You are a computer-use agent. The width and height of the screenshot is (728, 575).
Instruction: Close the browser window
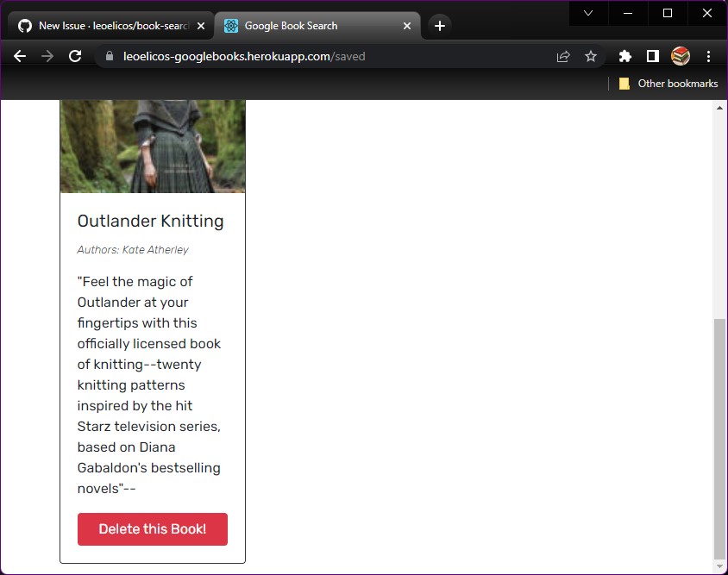pyautogui.click(x=706, y=13)
